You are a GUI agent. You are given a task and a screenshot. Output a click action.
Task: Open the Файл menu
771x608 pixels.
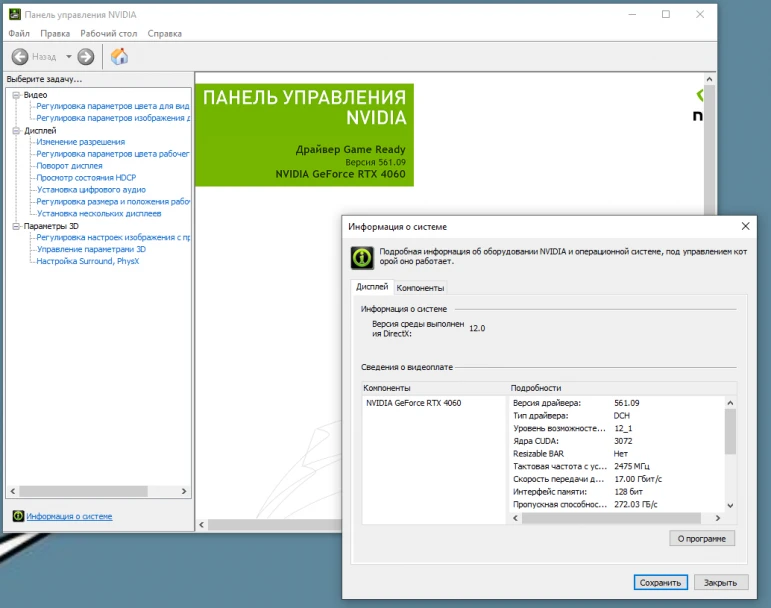pos(18,33)
